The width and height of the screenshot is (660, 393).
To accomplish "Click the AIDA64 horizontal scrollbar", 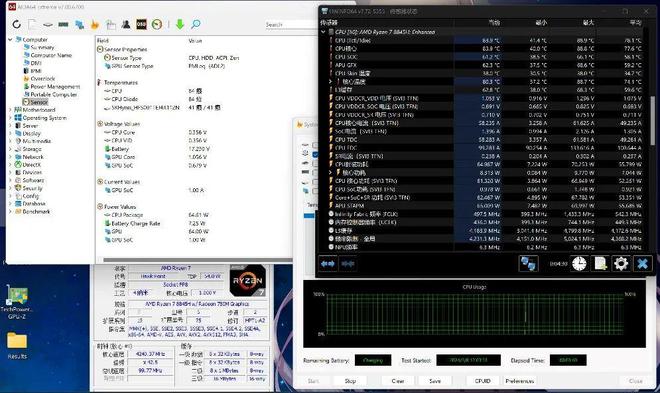I will click(197, 260).
